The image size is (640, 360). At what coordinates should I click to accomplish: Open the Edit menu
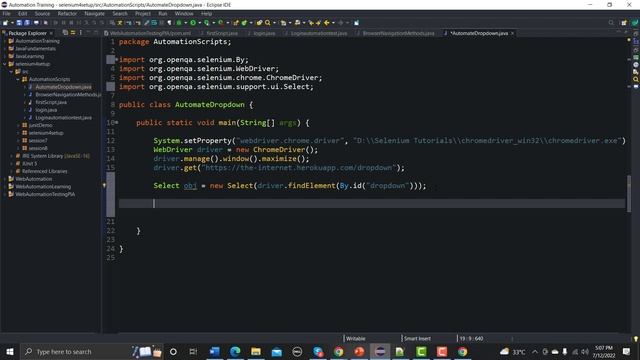(x=22, y=13)
